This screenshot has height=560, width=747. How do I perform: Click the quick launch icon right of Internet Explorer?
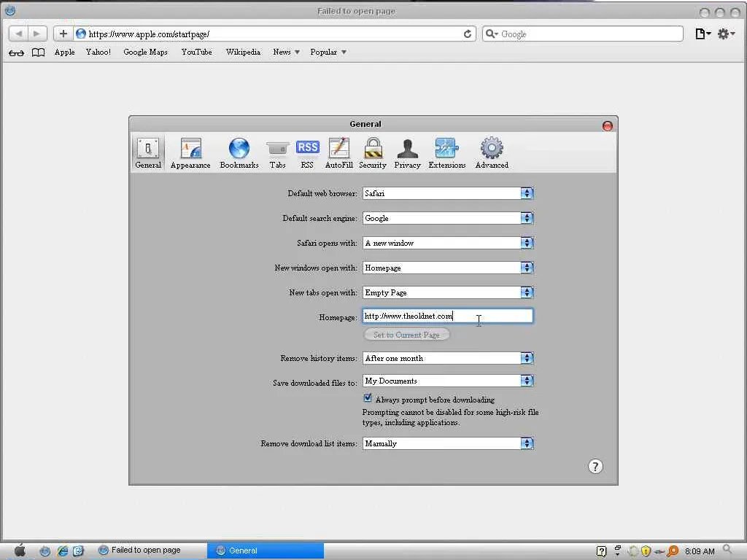click(78, 551)
